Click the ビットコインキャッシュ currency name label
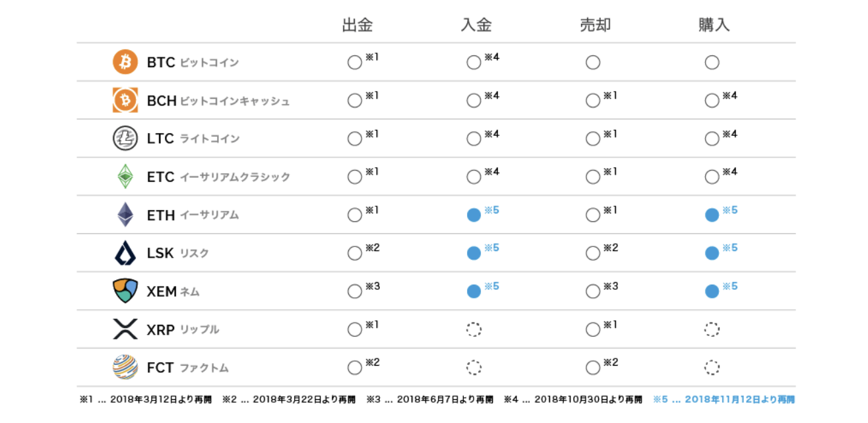The image size is (868, 423). pos(235,101)
